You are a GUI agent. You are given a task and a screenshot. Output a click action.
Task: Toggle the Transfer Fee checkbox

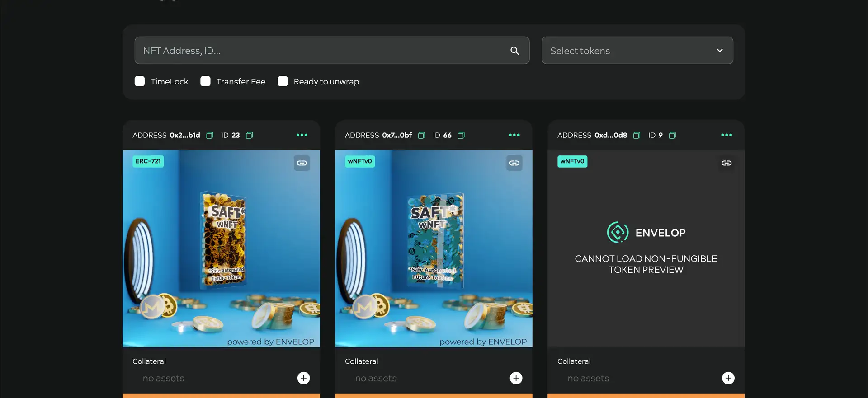click(x=206, y=81)
